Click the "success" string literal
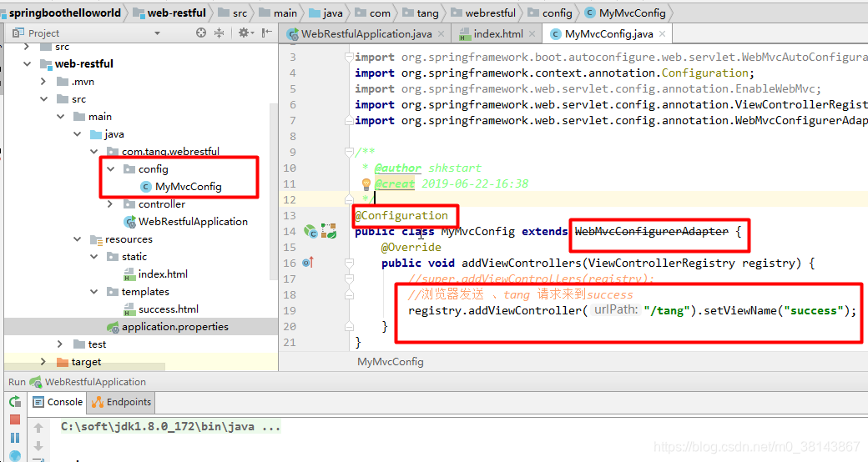Image resolution: width=868 pixels, height=462 pixels. point(813,310)
